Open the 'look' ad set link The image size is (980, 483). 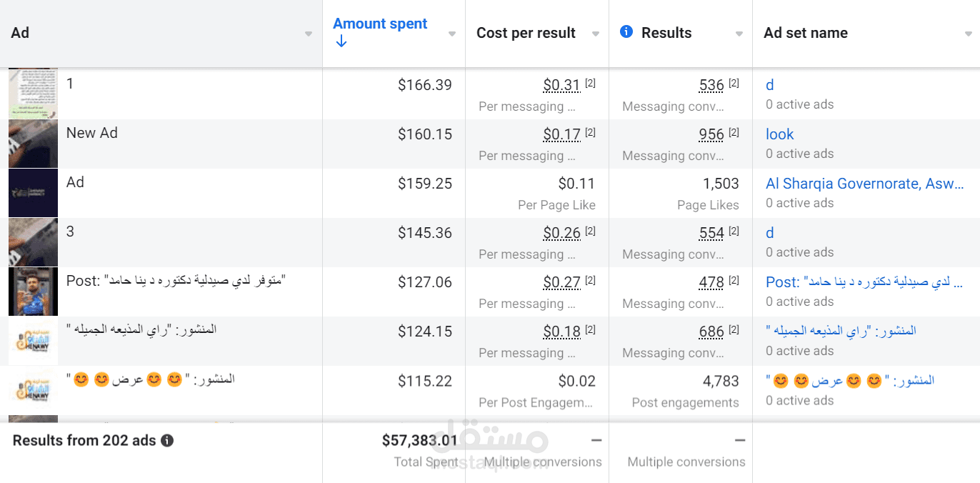[x=779, y=134]
